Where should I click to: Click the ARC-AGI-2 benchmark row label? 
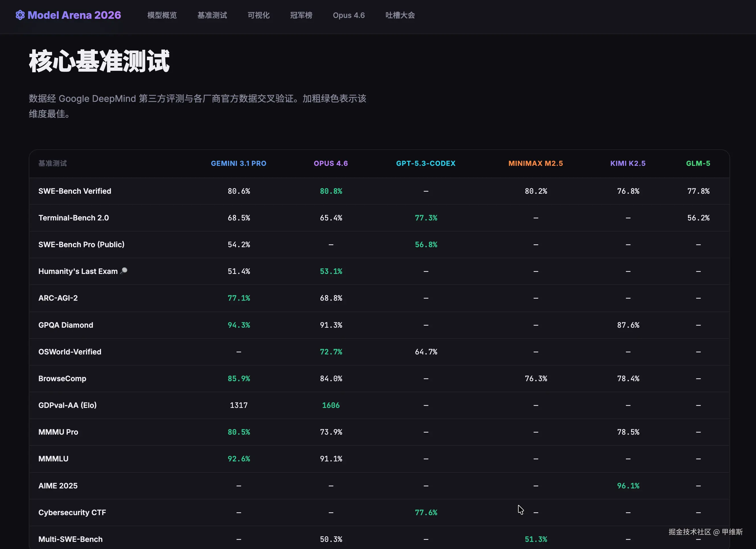[58, 298]
